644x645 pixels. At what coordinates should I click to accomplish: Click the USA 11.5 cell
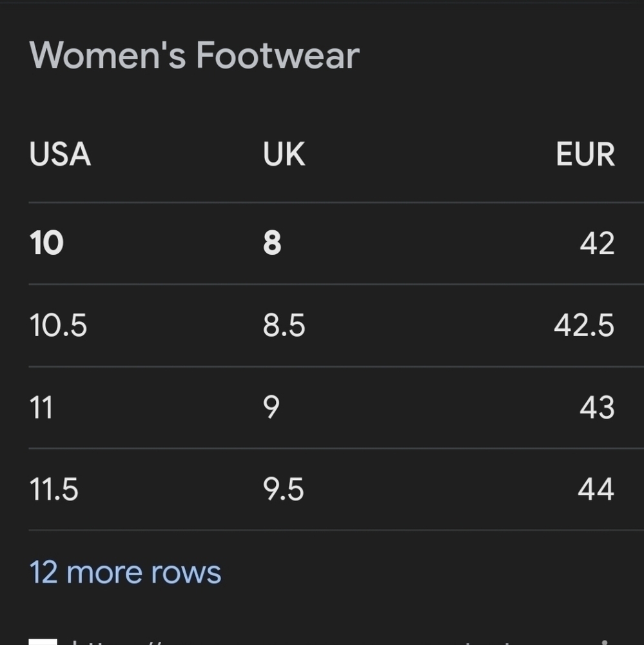coord(54,489)
